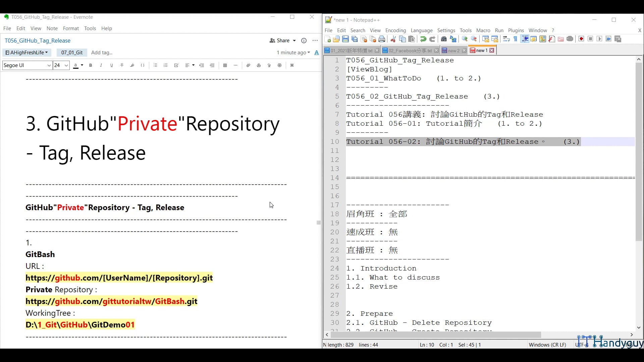644x362 pixels.
Task: Zoom in using the Notepad++ toolbar
Action: (465, 39)
